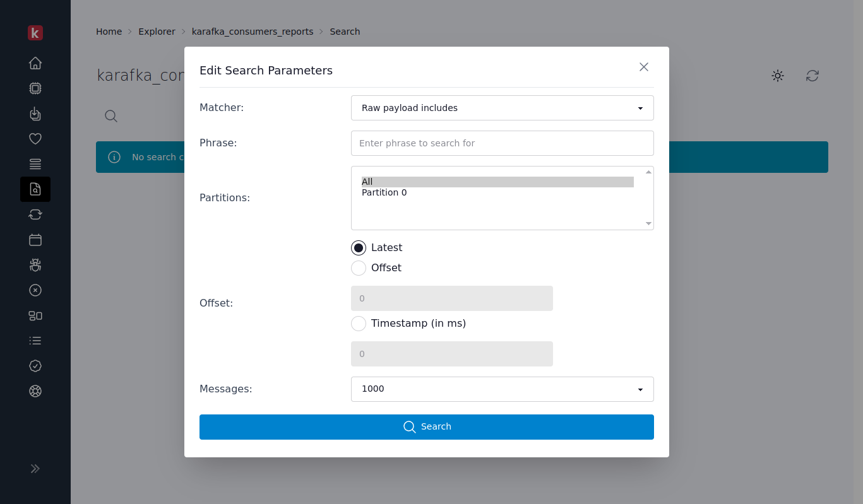Viewport: 863px width, 504px height.
Task: Select the Latest radio button
Action: coord(359,248)
